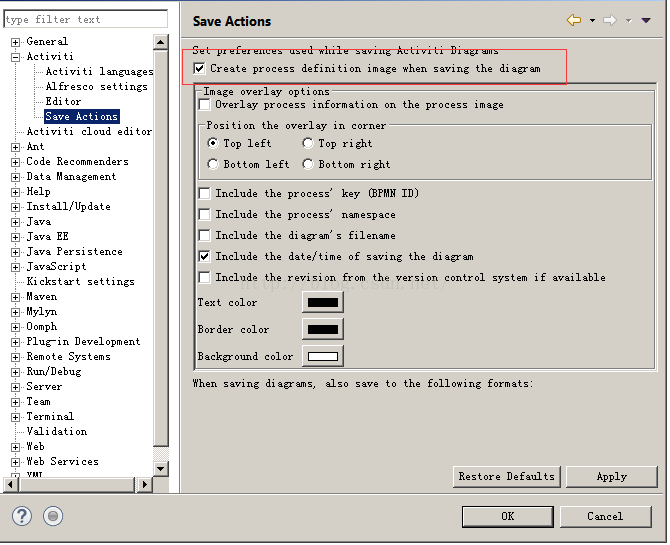Screen dimensions: 670x545
Task: Click the help question mark icon
Action: point(22,516)
